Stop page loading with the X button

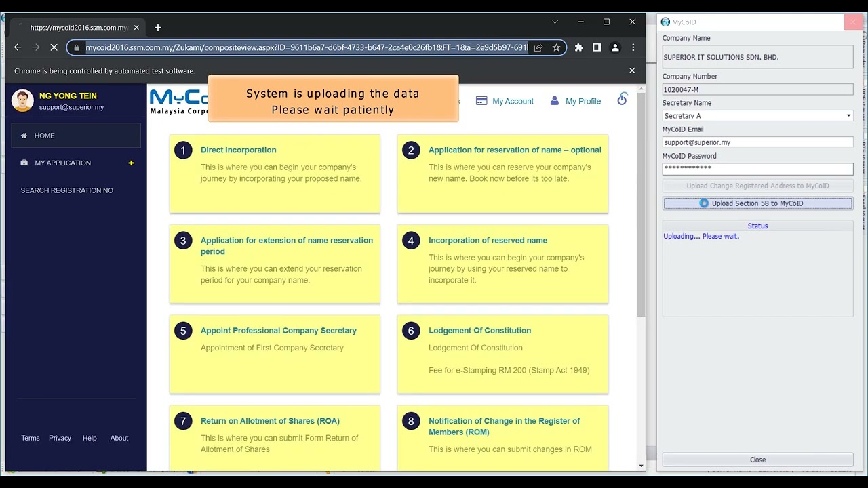coord(54,47)
